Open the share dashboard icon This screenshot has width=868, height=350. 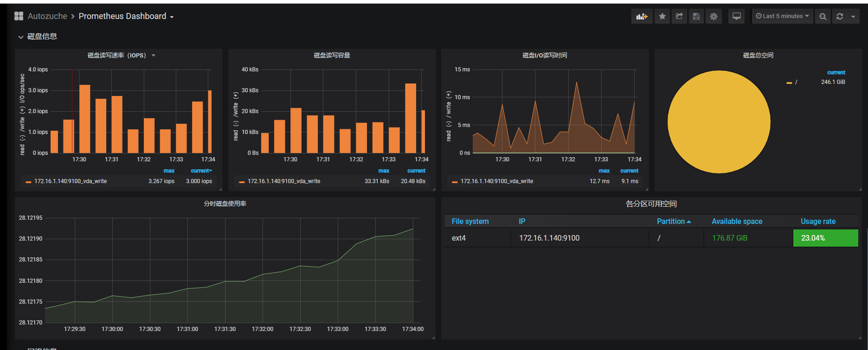[x=679, y=16]
